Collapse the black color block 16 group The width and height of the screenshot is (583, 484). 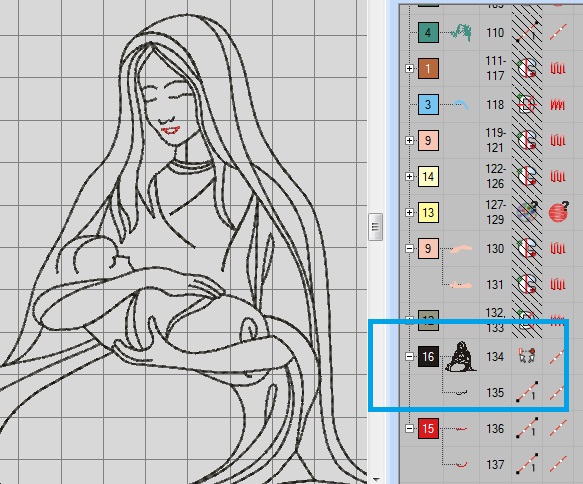[409, 356]
